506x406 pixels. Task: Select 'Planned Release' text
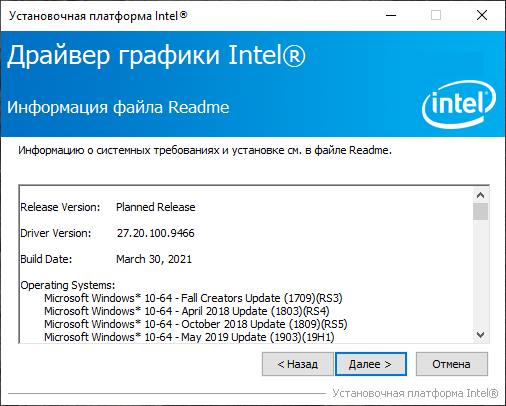pyautogui.click(x=156, y=207)
